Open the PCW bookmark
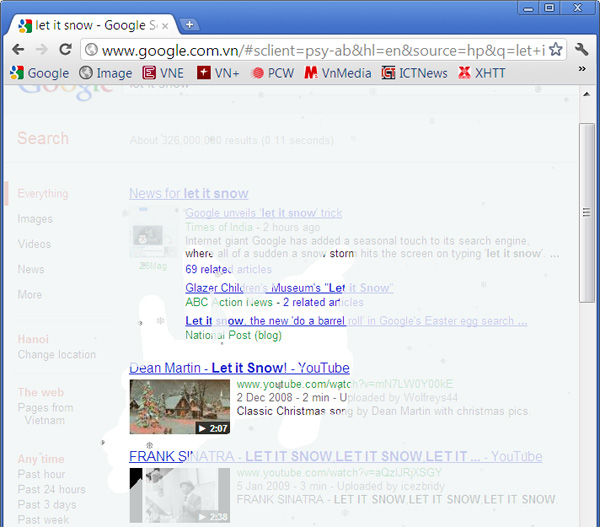This screenshot has width=600, height=527. click(272, 73)
